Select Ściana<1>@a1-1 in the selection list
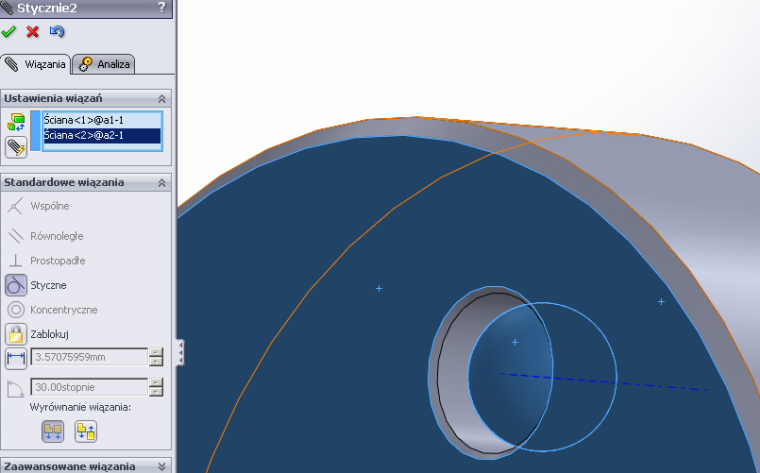 [x=102, y=120]
